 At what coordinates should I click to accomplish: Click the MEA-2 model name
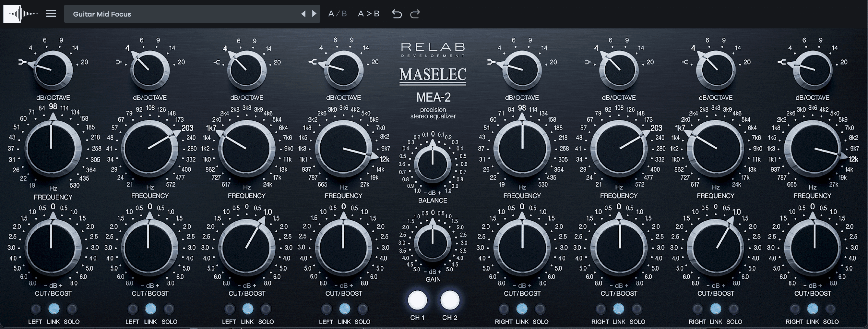click(433, 97)
